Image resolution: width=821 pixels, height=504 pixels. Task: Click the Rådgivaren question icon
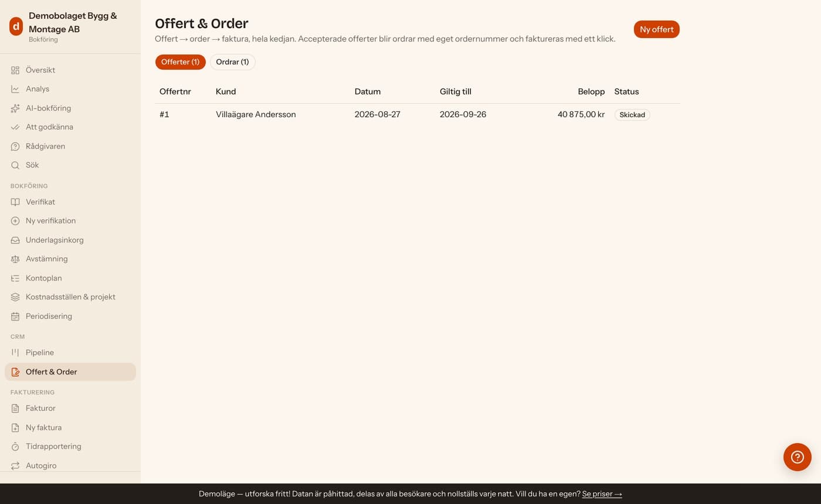pyautogui.click(x=15, y=147)
